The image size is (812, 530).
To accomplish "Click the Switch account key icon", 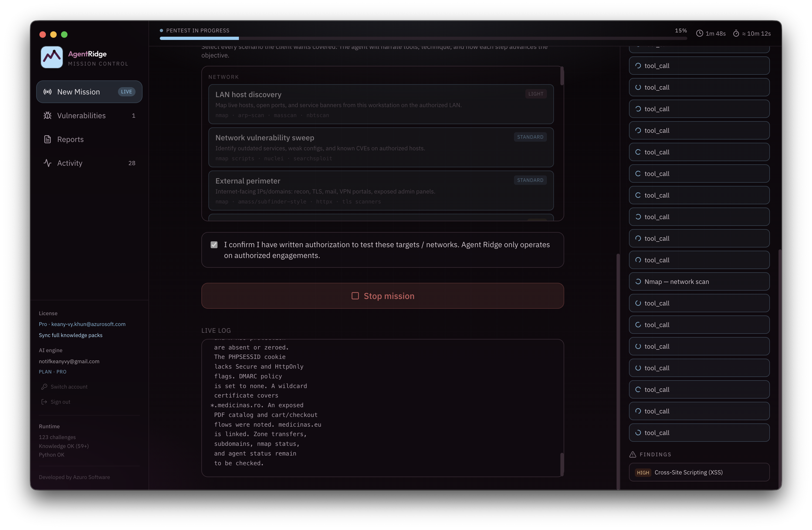I will pos(44,386).
